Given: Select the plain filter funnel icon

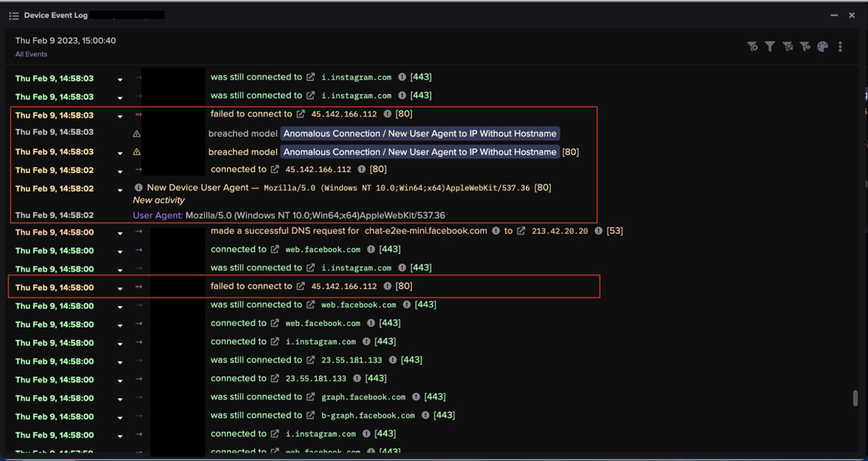Looking at the screenshot, I should pos(770,46).
